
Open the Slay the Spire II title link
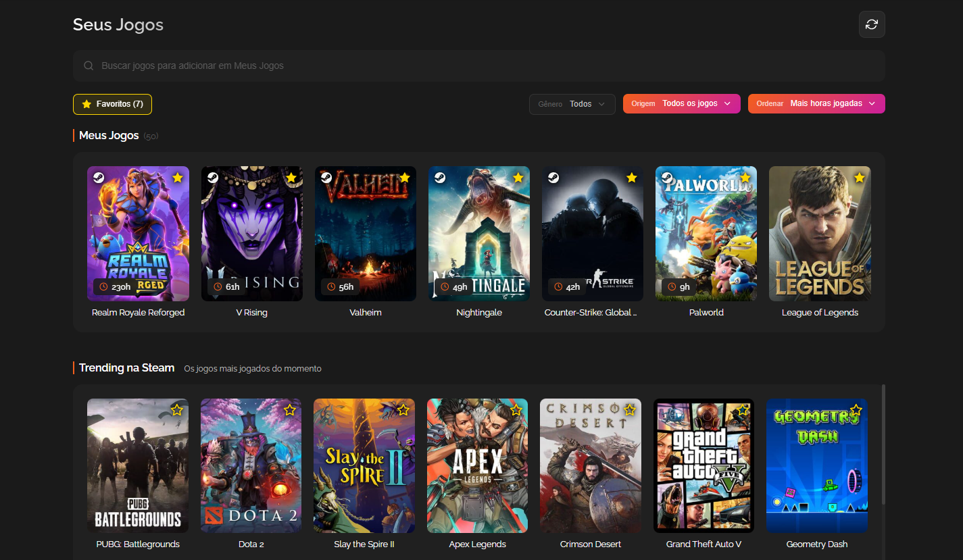(364, 544)
